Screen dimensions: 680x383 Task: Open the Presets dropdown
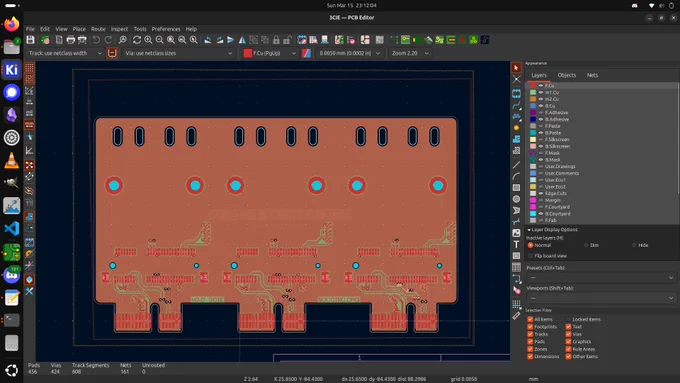(602, 278)
